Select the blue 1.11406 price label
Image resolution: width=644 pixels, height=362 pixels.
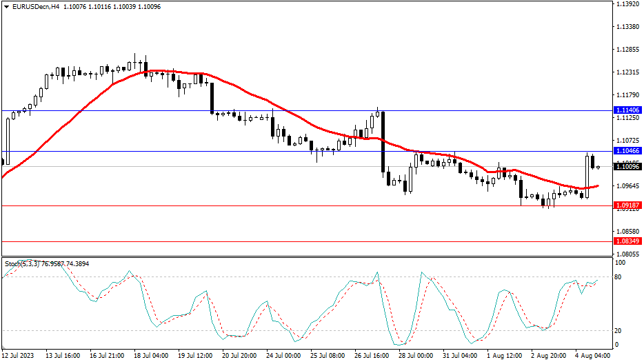pyautogui.click(x=627, y=110)
